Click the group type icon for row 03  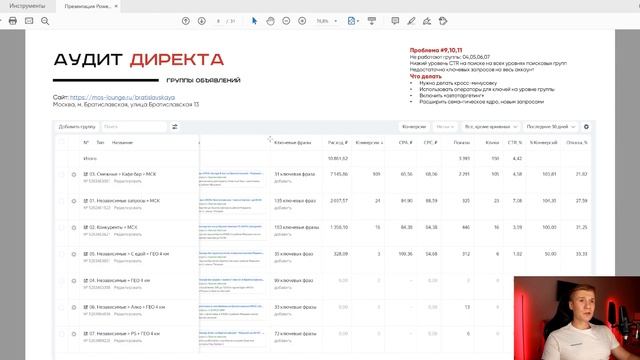point(86,174)
